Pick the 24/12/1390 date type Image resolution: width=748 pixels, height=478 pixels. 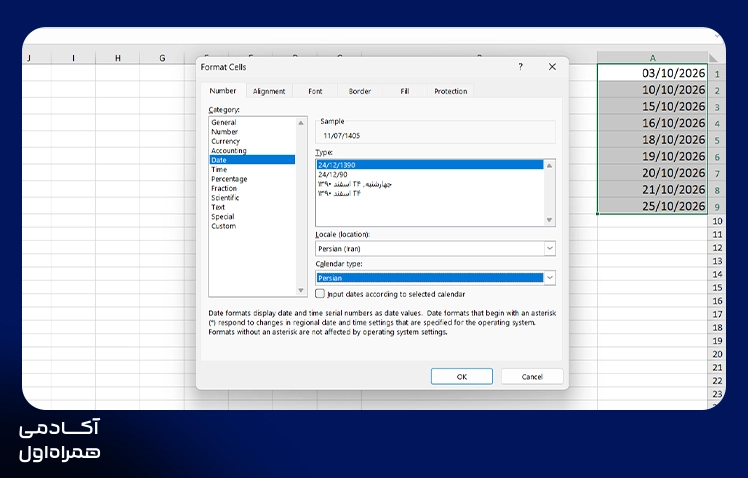coord(429,165)
